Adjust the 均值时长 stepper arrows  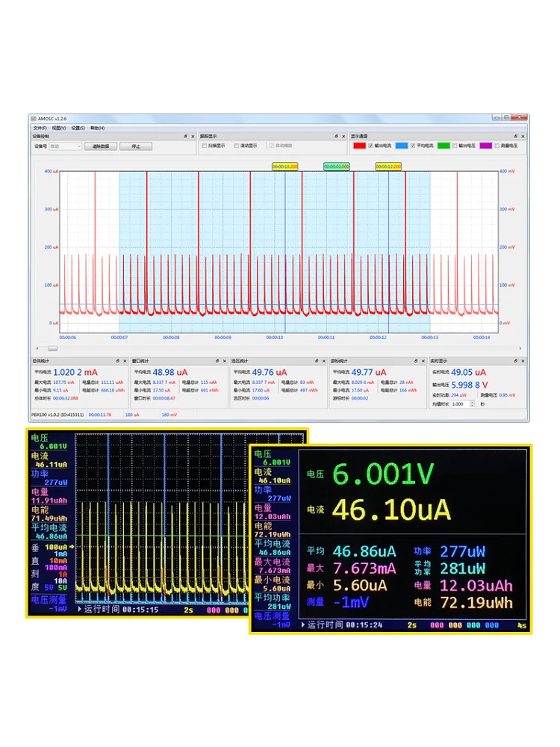coord(472,404)
